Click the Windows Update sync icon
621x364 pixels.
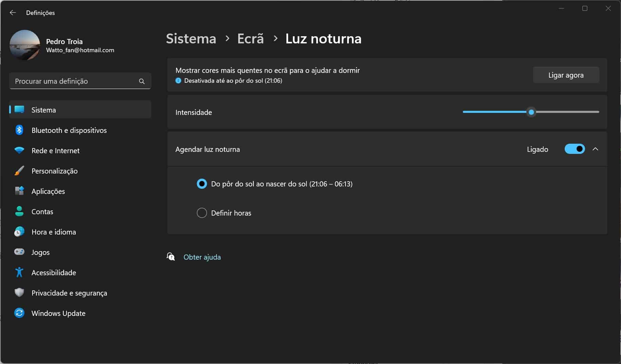coord(19,313)
